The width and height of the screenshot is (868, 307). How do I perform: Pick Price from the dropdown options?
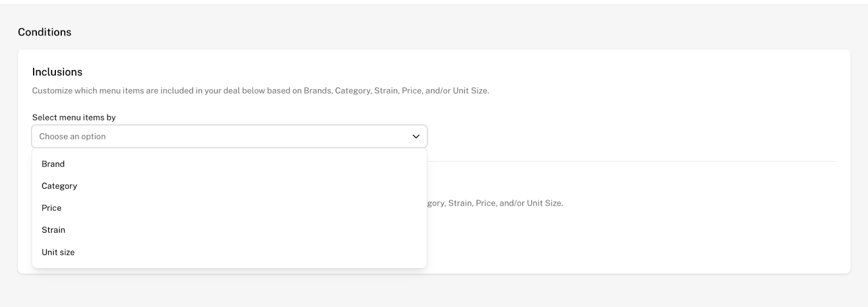tap(52, 208)
